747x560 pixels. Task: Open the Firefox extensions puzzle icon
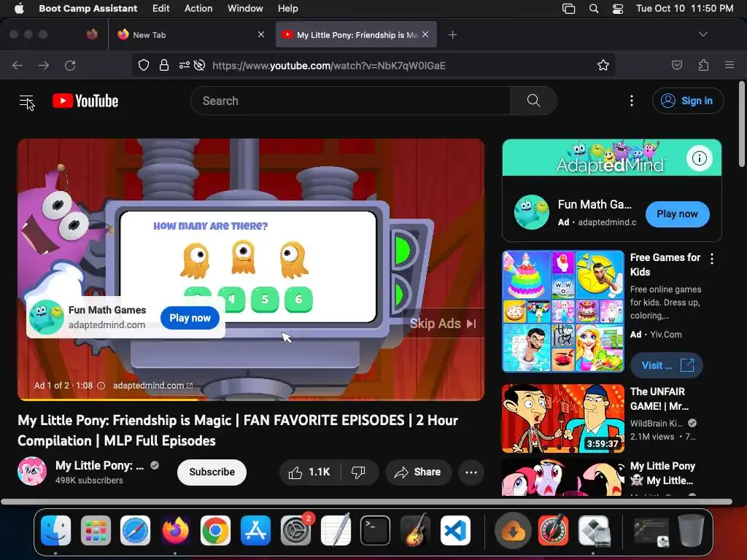pyautogui.click(x=703, y=65)
